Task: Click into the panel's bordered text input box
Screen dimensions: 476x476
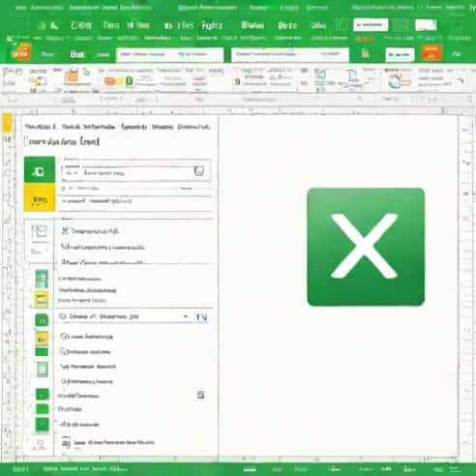Action: click(x=136, y=172)
